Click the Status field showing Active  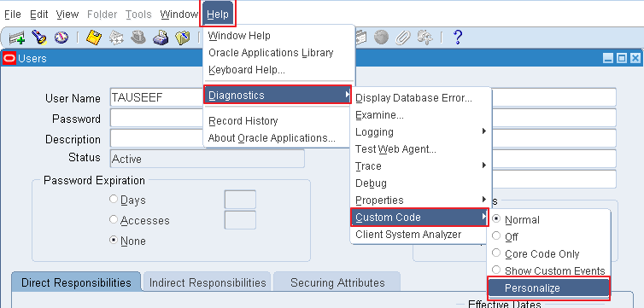(208, 159)
